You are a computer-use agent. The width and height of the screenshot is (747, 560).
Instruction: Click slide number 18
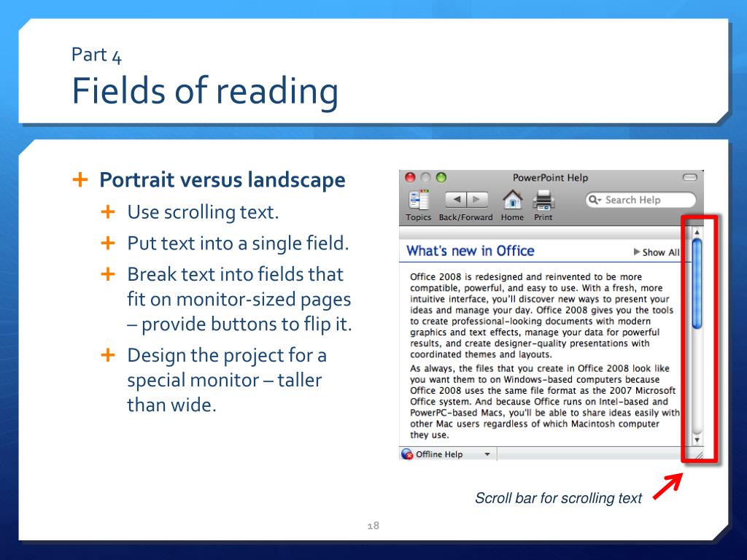tap(373, 525)
